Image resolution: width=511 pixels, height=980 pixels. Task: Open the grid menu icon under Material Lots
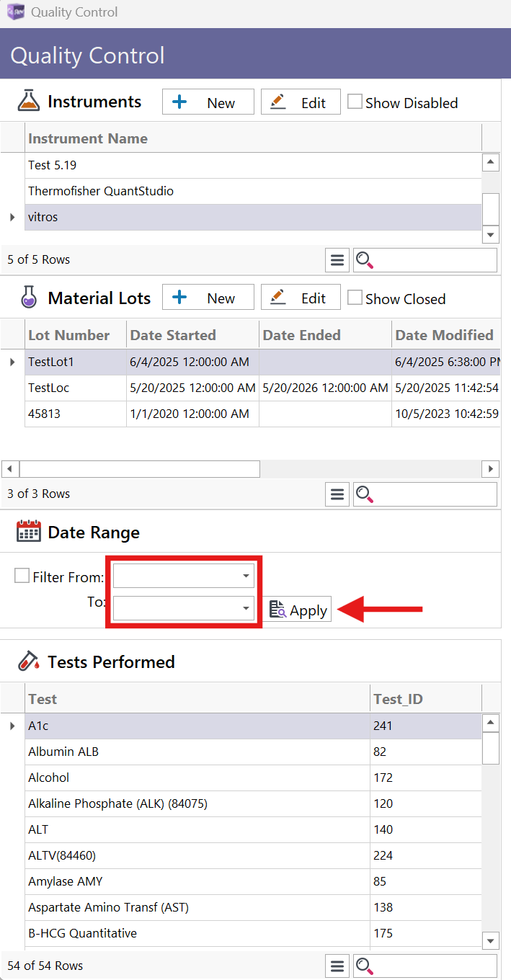point(337,494)
